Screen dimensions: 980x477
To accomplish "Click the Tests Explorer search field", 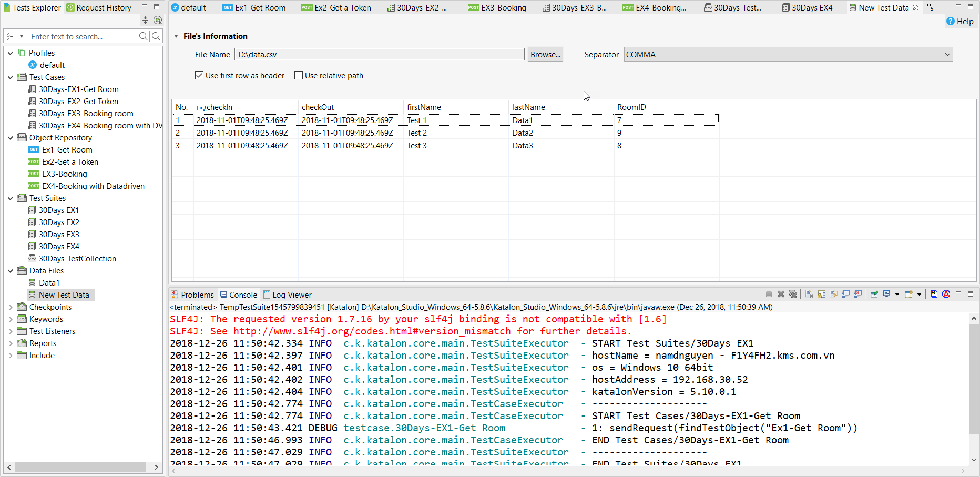I will [x=83, y=37].
